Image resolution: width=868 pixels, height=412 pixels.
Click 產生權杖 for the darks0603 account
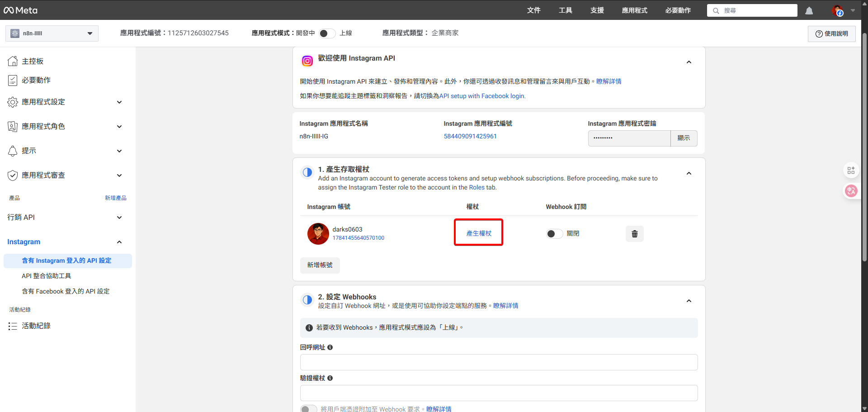[478, 233]
